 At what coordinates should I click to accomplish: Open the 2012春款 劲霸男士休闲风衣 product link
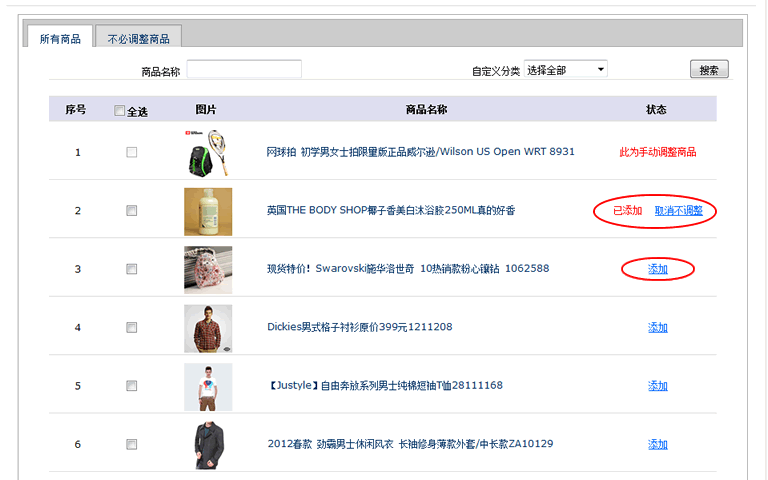410,444
